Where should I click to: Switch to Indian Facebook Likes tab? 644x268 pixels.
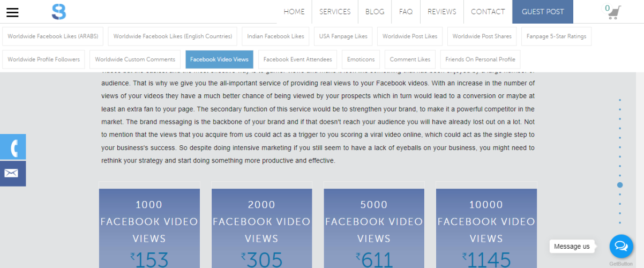coord(275,36)
